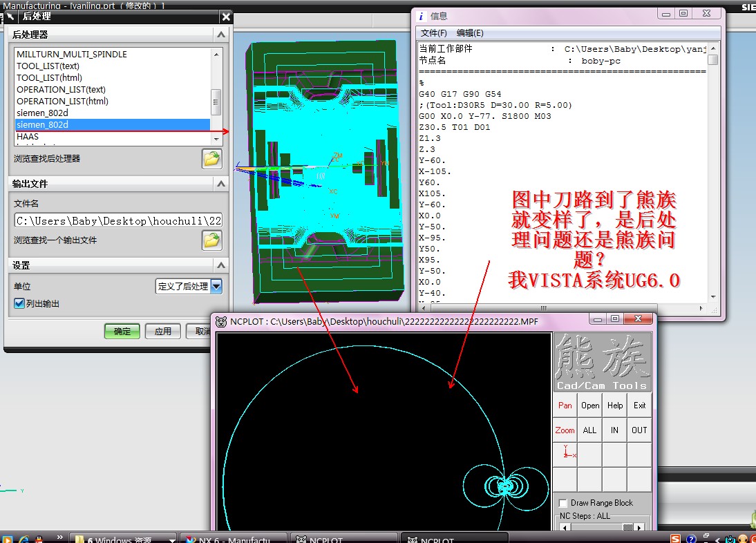This screenshot has width=756, height=543.
Task: Click the Sogou S icon in system tray
Action: coord(675,539)
